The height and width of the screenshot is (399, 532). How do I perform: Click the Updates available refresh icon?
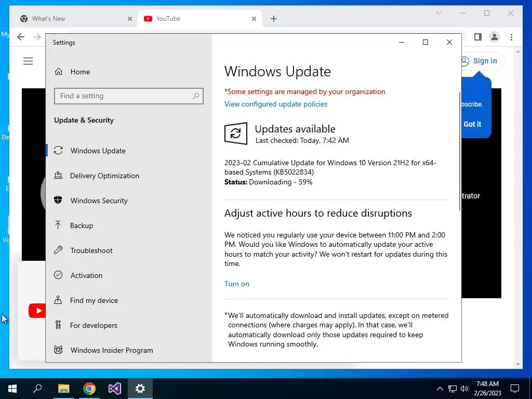point(236,134)
